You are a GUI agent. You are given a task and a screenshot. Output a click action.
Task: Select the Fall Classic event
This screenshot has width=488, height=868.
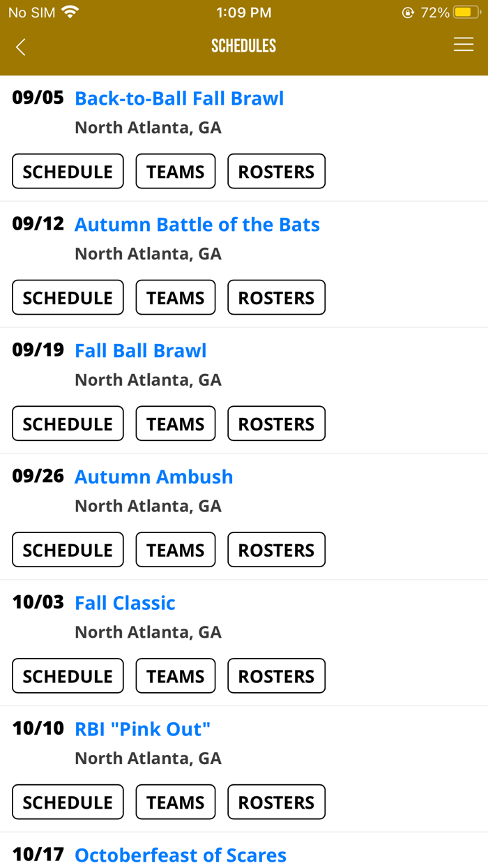click(x=125, y=603)
